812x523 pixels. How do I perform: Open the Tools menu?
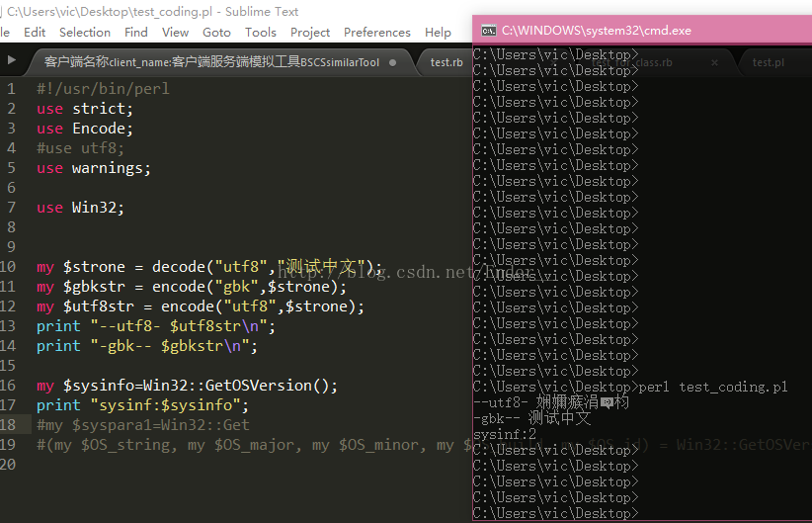(261, 33)
